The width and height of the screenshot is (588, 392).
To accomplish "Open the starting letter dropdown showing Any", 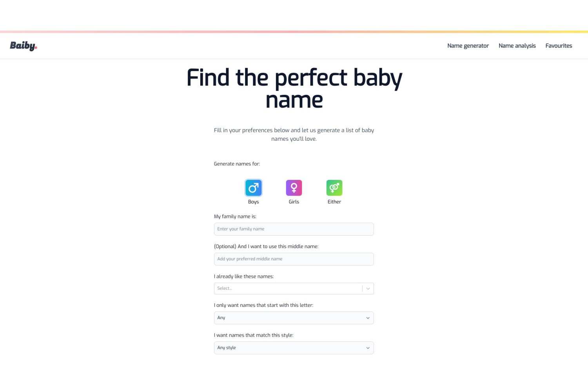I will click(x=294, y=318).
